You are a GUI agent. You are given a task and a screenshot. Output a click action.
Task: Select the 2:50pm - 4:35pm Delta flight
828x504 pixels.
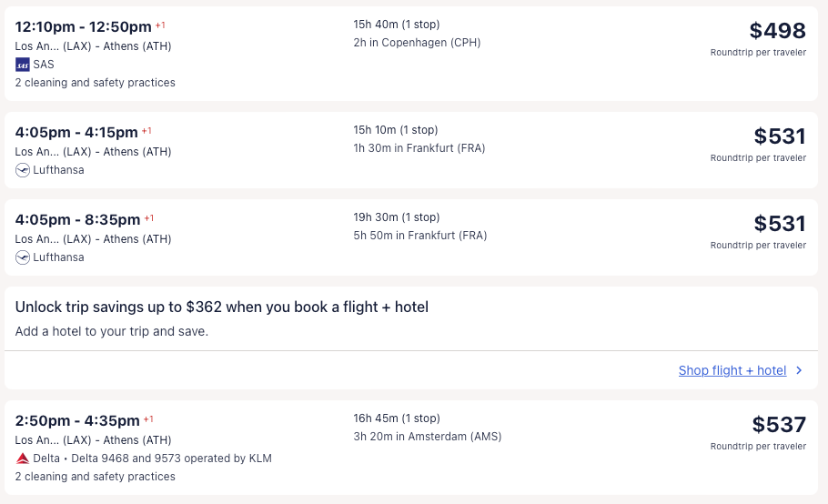[77, 421]
